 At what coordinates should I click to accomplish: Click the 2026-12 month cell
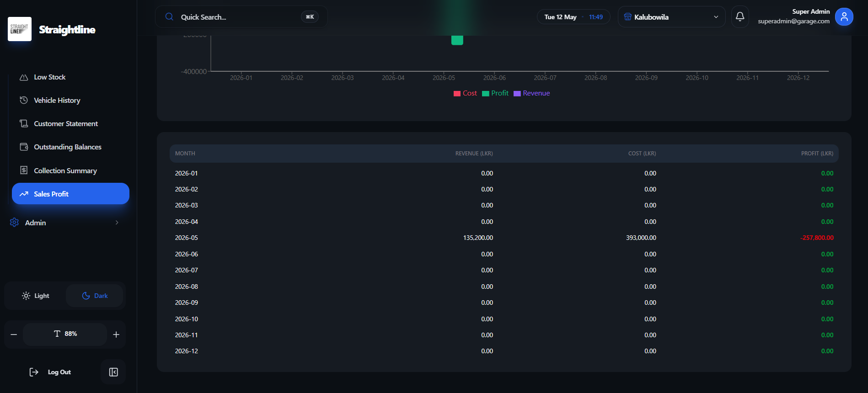tap(187, 351)
